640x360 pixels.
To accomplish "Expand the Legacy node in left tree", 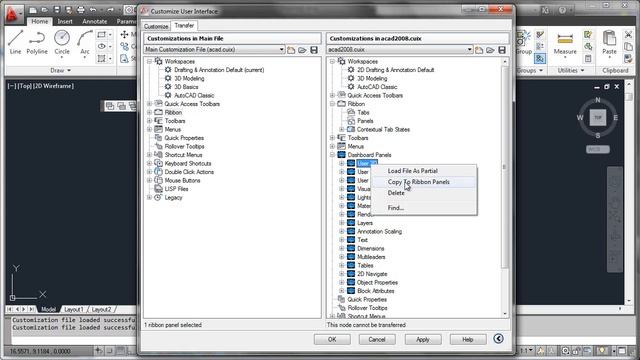I will point(150,197).
